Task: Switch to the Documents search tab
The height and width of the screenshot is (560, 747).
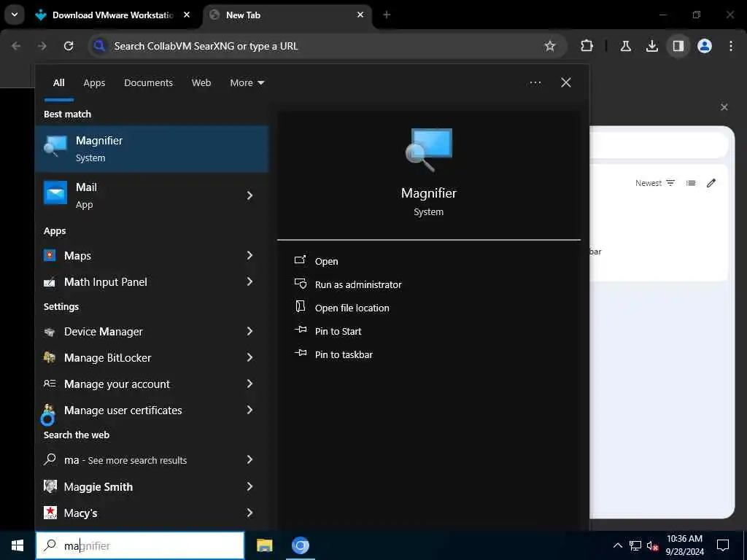Action: 148,83
